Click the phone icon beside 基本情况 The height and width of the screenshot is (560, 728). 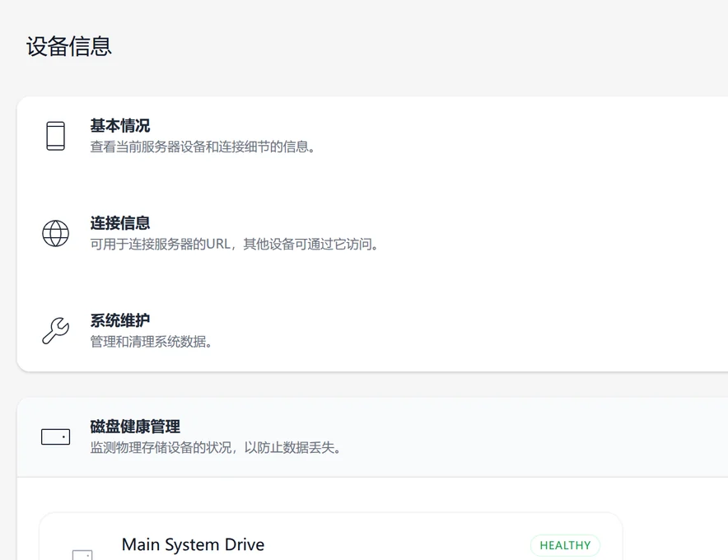(56, 136)
